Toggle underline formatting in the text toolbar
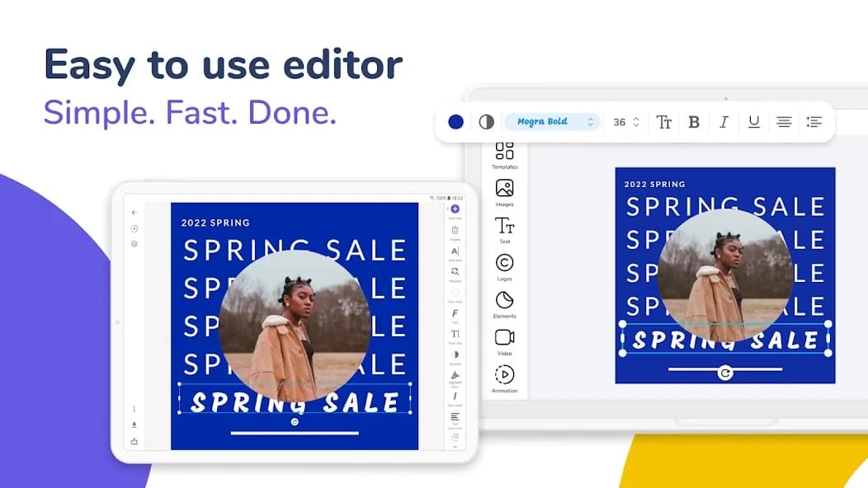The height and width of the screenshot is (488, 868). point(753,121)
